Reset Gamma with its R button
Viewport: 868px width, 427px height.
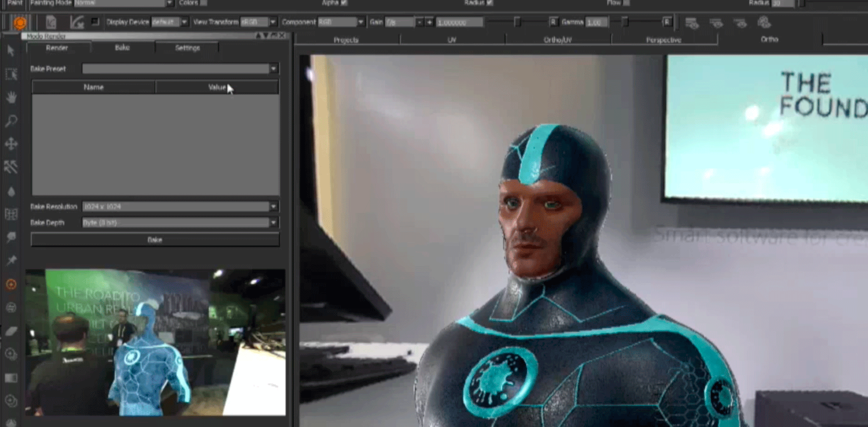[666, 22]
